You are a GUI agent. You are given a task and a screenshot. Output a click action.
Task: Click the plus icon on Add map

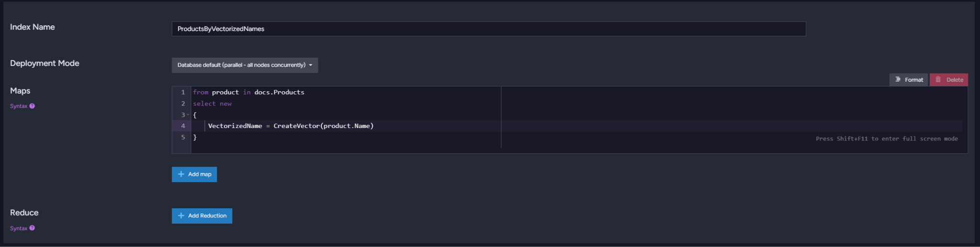181,174
